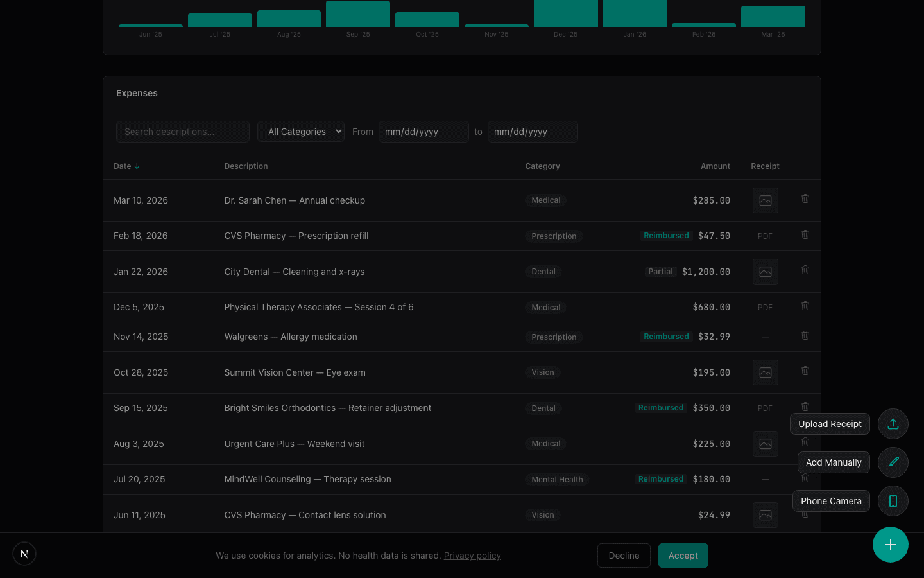Screen dimensions: 924x578
Task: Toggle the Date column sort order
Action: coord(126,166)
